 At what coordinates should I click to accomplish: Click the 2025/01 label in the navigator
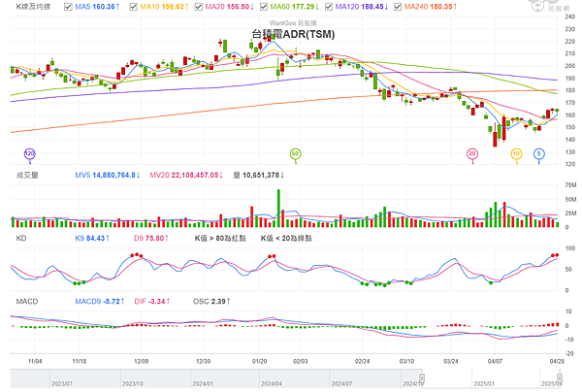pyautogui.click(x=484, y=383)
